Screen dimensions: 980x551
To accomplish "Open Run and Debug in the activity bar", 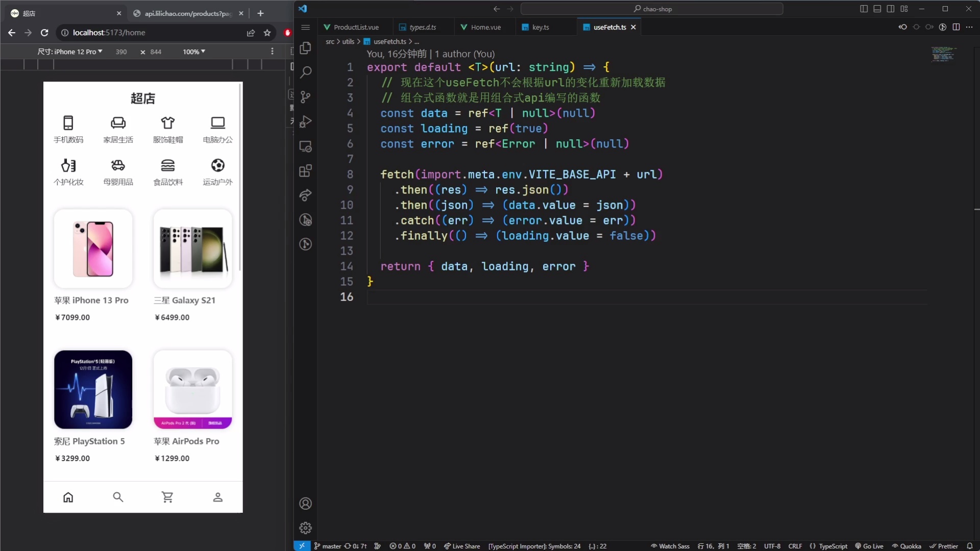I will coord(305,122).
